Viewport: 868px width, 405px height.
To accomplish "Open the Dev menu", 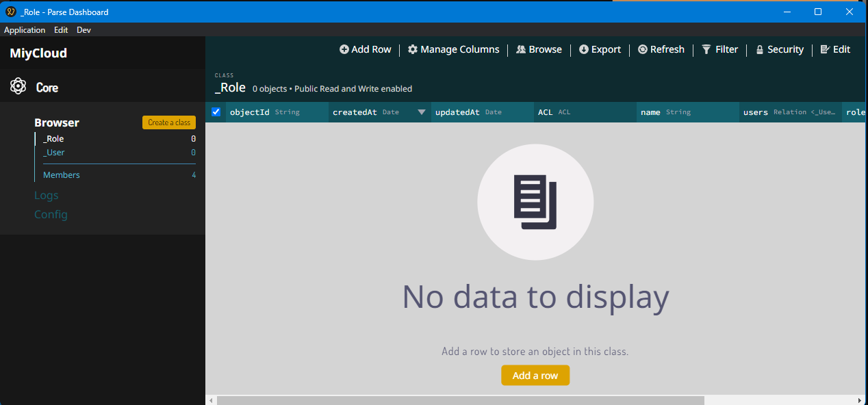I will click(84, 30).
